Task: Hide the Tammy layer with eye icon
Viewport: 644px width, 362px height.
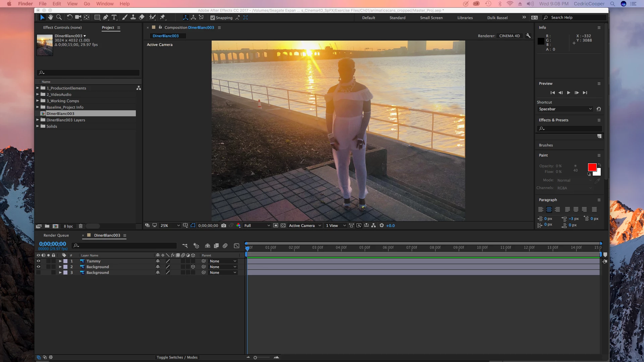Action: pos(38,261)
